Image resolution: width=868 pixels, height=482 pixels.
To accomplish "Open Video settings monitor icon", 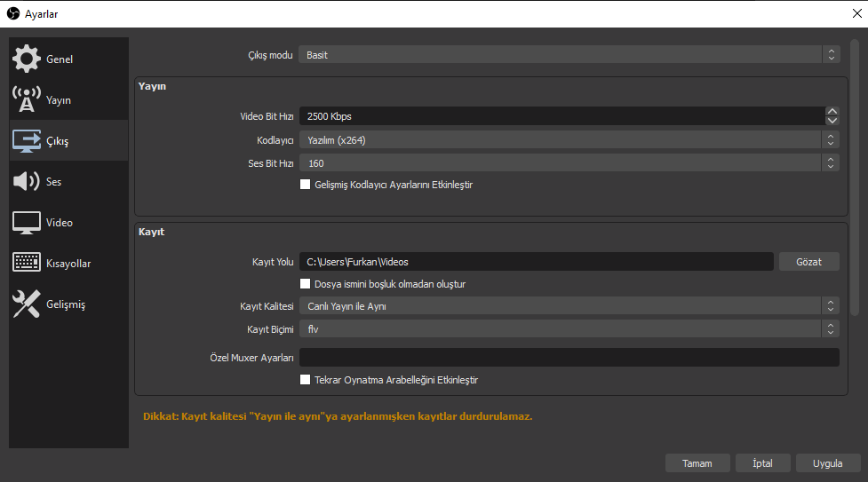I will (x=26, y=222).
